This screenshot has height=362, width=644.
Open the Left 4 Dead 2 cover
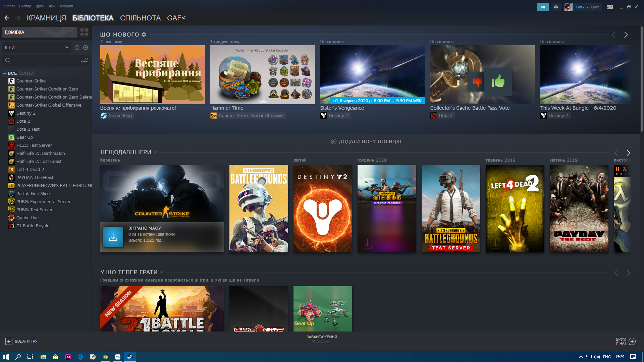[515, 208]
